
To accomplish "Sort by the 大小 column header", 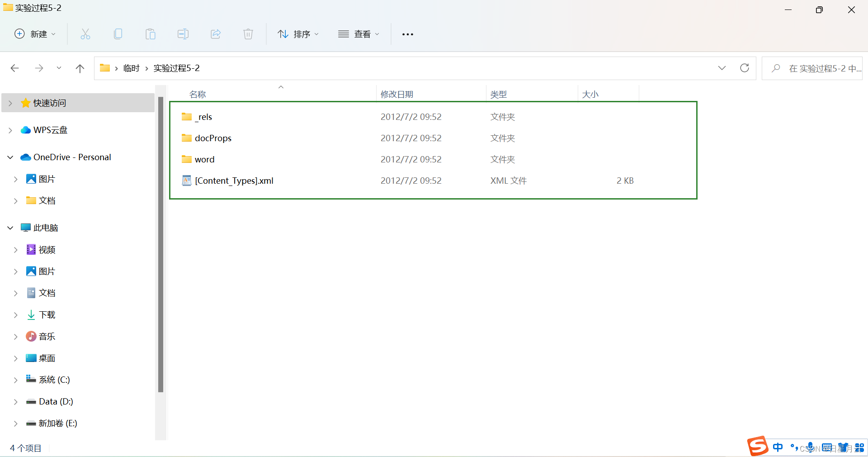I will [x=590, y=94].
